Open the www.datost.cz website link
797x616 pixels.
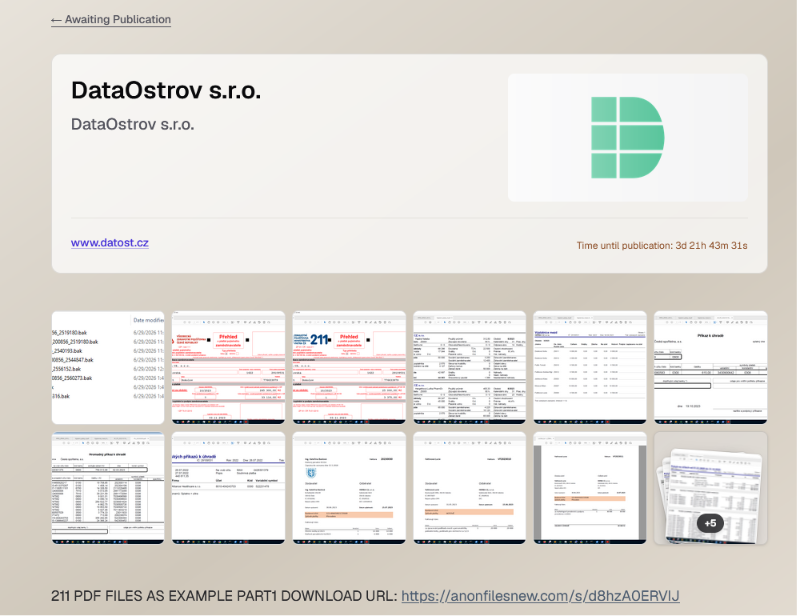[110, 242]
